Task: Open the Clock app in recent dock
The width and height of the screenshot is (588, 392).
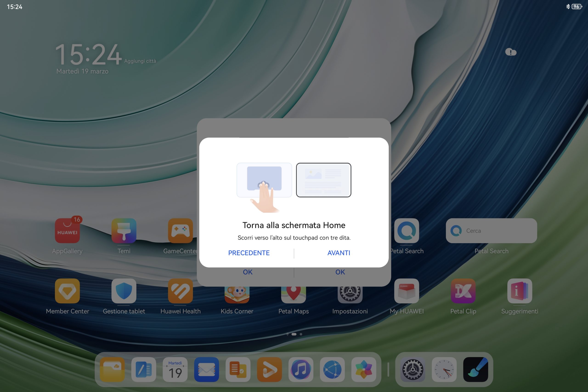Action: tap(444, 369)
